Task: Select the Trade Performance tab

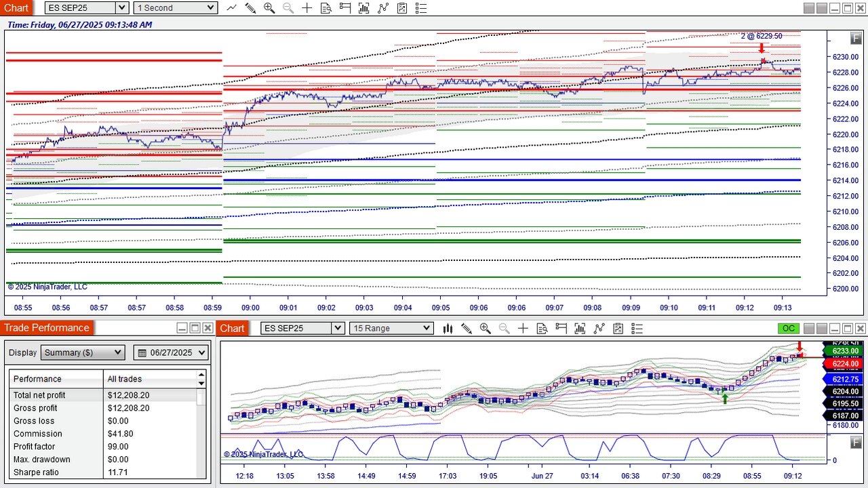Action: (x=47, y=328)
